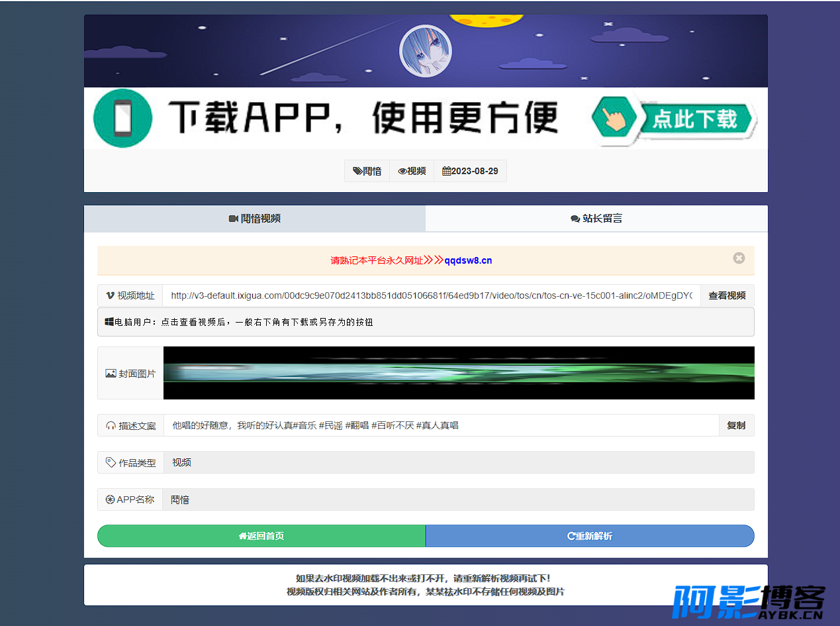The width and height of the screenshot is (840, 626).
Task: Open the 站长留言 tab
Action: click(x=596, y=219)
